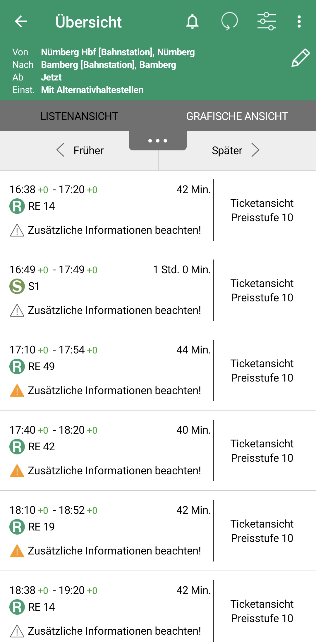Show earlier connections with Früher

(x=80, y=150)
